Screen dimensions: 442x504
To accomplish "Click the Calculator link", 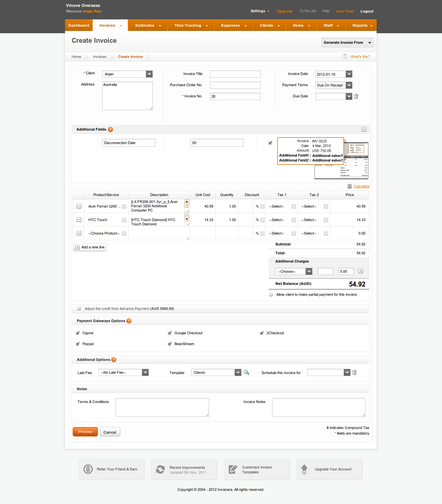I will [362, 186].
